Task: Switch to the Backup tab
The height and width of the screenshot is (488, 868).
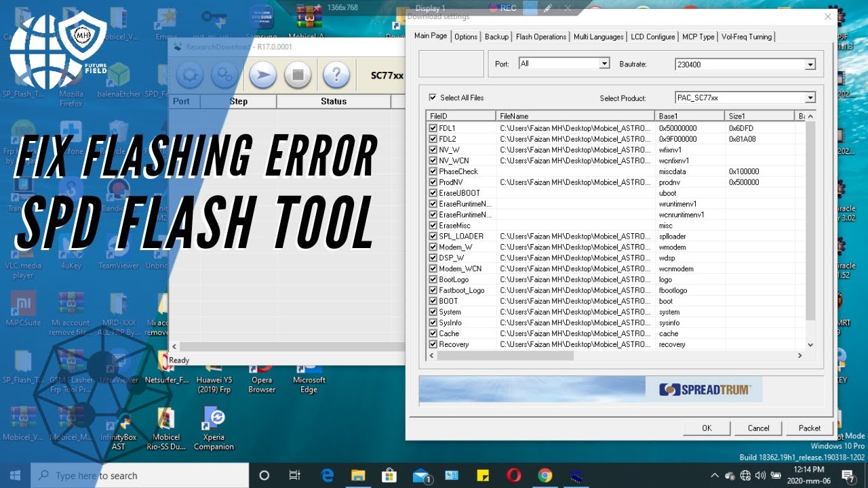Action: pyautogui.click(x=496, y=37)
